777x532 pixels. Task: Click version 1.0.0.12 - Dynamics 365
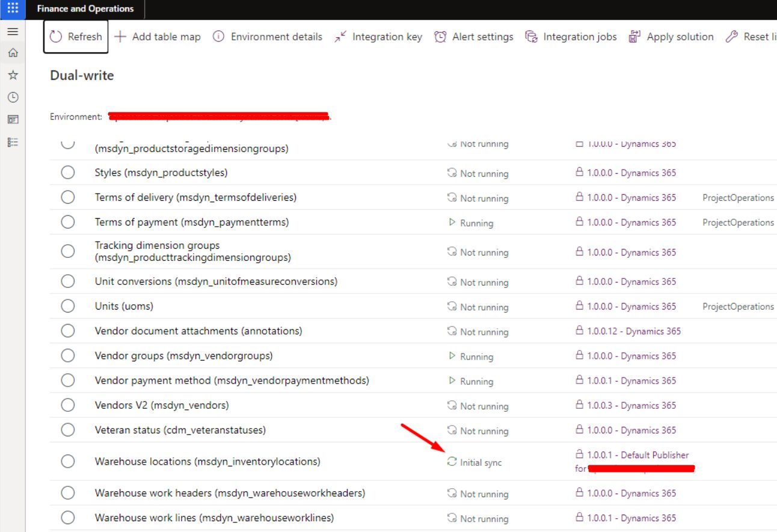tap(634, 331)
